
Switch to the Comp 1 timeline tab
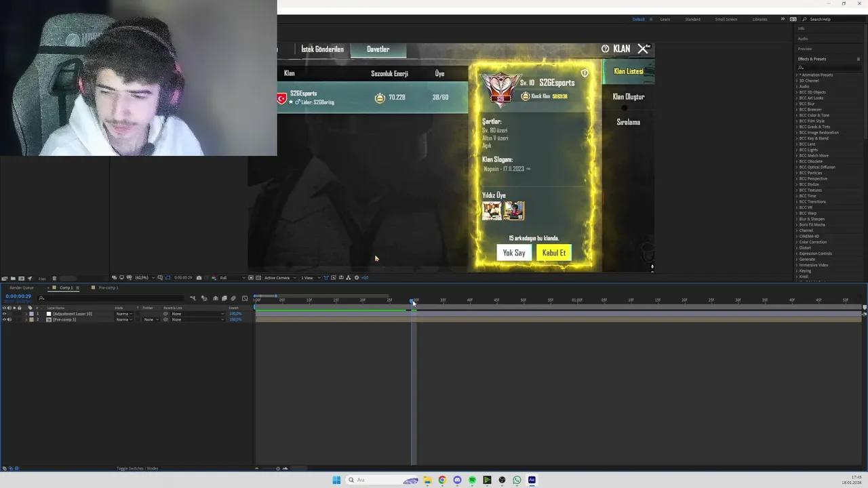66,287
